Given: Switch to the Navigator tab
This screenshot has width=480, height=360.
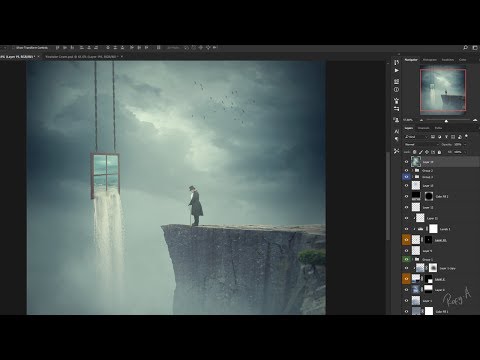Looking at the screenshot, I should [x=411, y=60].
